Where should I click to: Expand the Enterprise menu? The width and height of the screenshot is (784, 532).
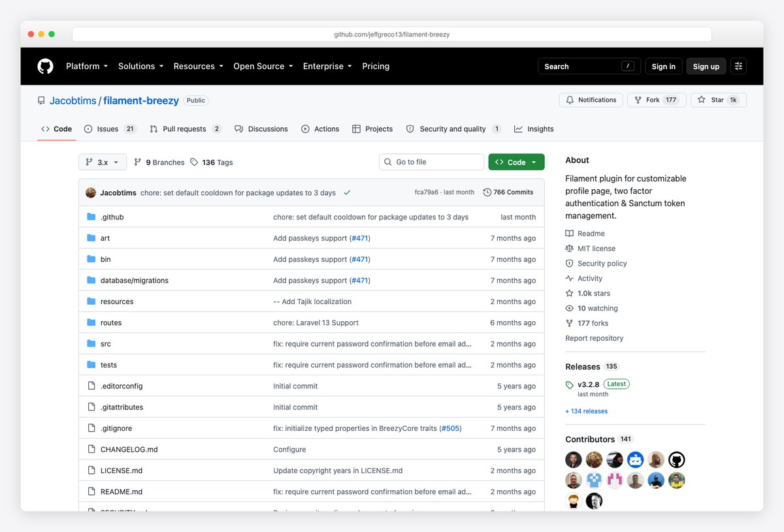click(327, 66)
